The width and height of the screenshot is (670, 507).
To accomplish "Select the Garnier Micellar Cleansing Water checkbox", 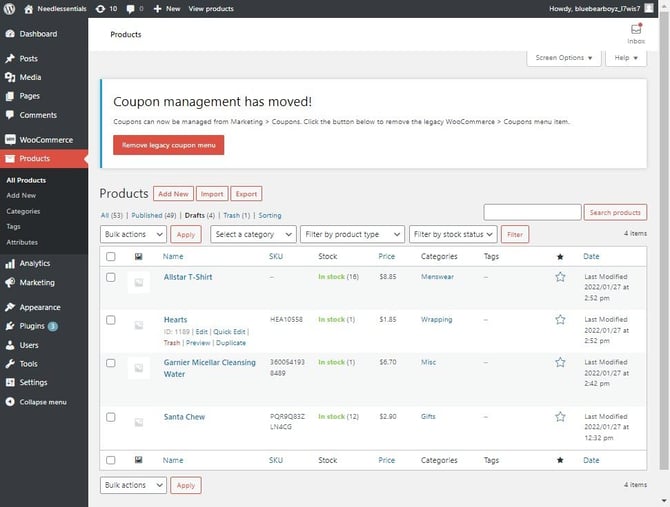I will 111,363.
